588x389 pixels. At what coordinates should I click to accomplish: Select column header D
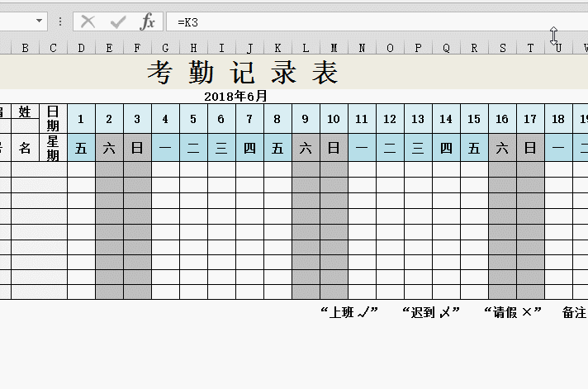(81, 48)
